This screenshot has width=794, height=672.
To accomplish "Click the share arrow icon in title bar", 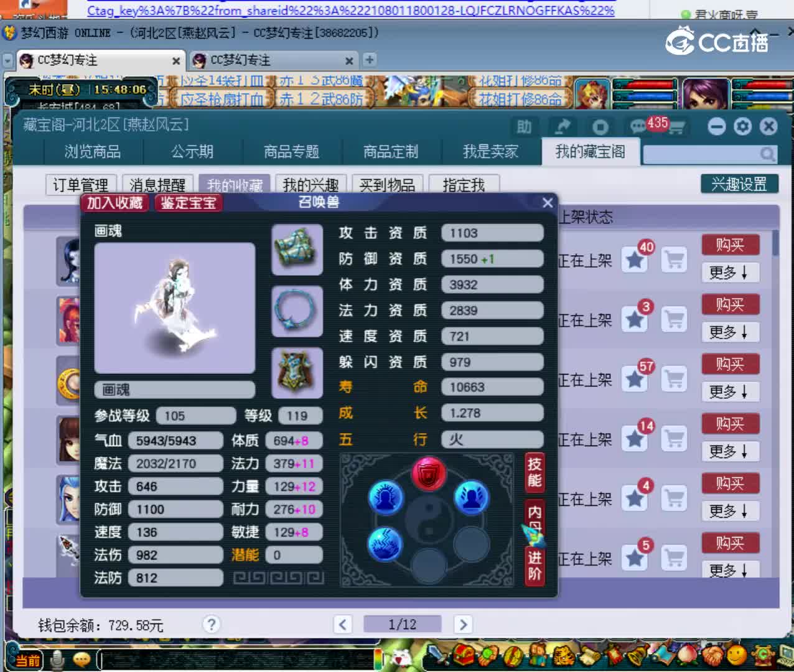I will [x=563, y=127].
